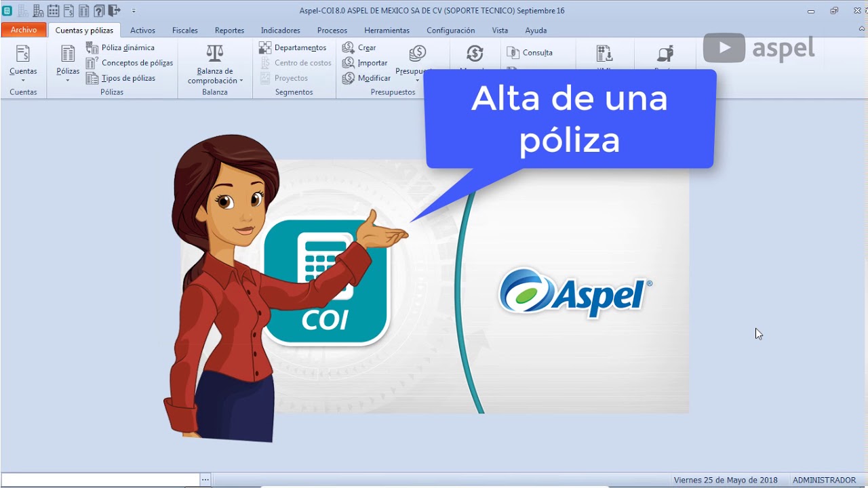
Task: Expand the Pólizas dropdown arrow
Action: click(x=68, y=81)
